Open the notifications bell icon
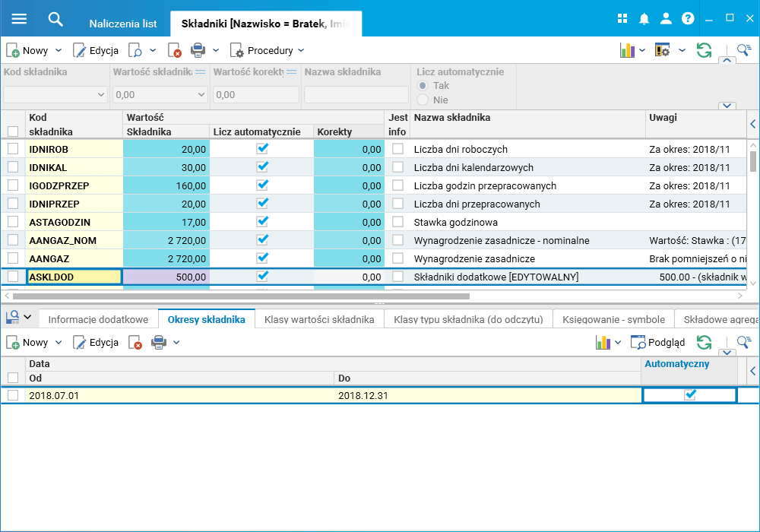The image size is (760, 532). (644, 19)
